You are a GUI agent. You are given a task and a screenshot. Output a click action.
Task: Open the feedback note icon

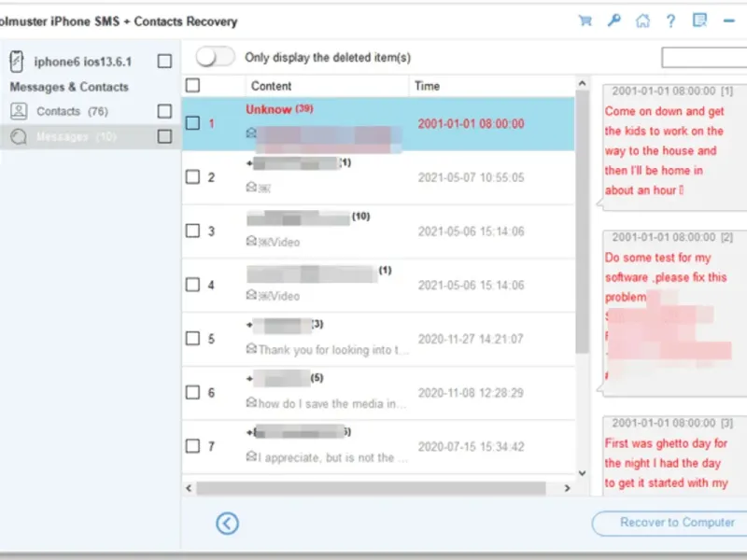tap(699, 21)
